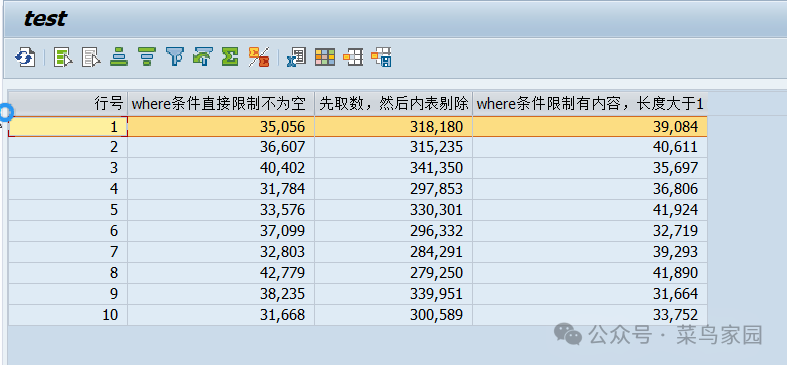
Task: Click the cell with value 33,752
Action: [x=590, y=315]
